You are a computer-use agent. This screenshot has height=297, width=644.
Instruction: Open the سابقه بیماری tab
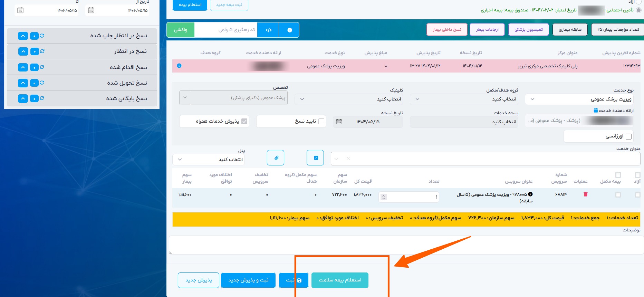570,30
